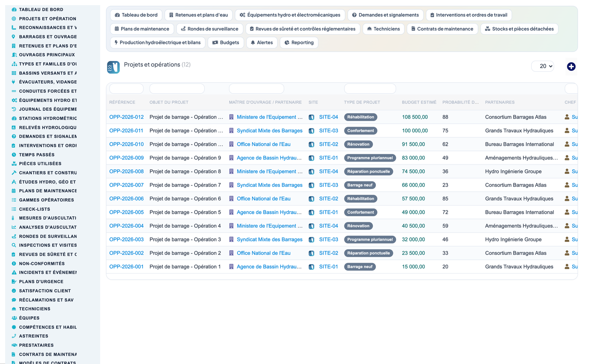Click the Mesures d'auscultation sidebar icon

(14, 218)
